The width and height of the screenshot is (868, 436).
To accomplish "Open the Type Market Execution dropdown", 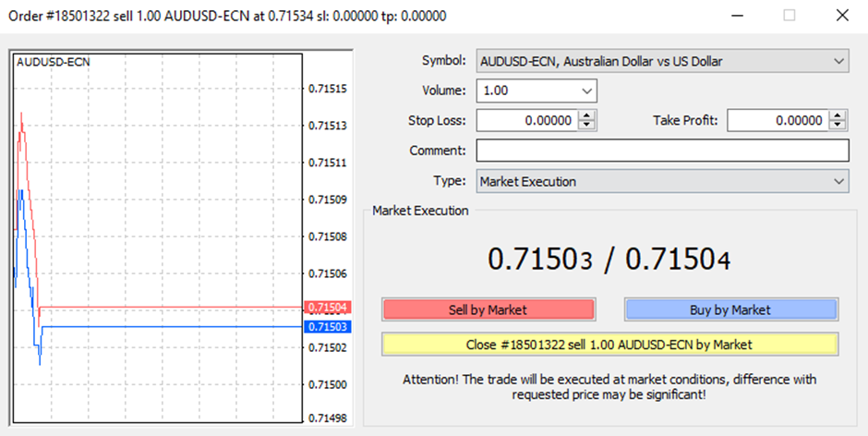I will 662,181.
